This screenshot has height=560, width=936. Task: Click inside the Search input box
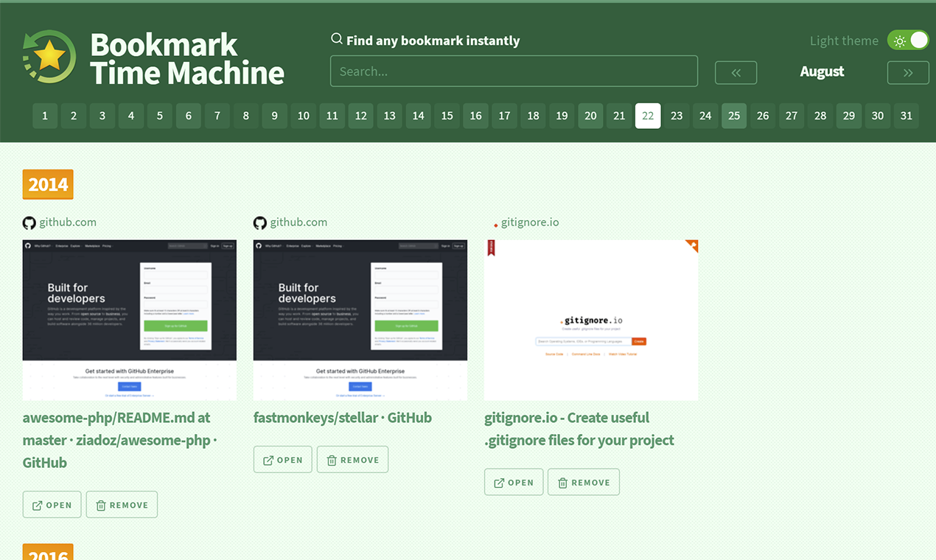(514, 71)
